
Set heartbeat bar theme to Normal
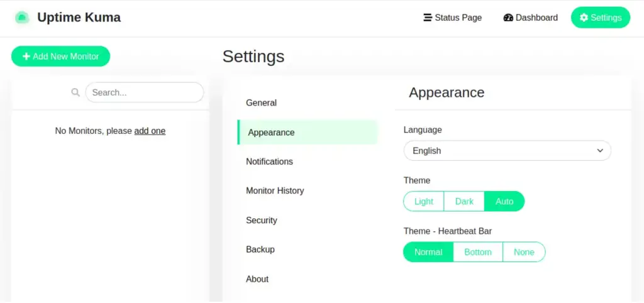tap(428, 252)
